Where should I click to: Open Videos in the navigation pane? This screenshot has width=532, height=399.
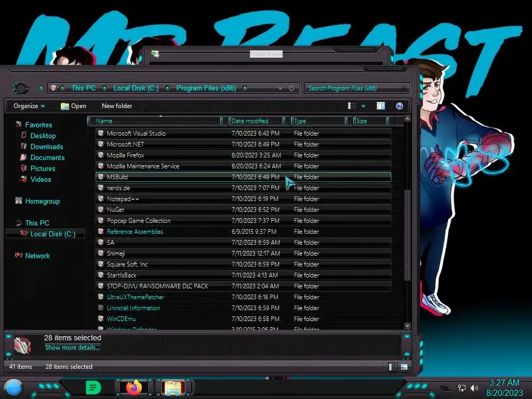pos(41,179)
